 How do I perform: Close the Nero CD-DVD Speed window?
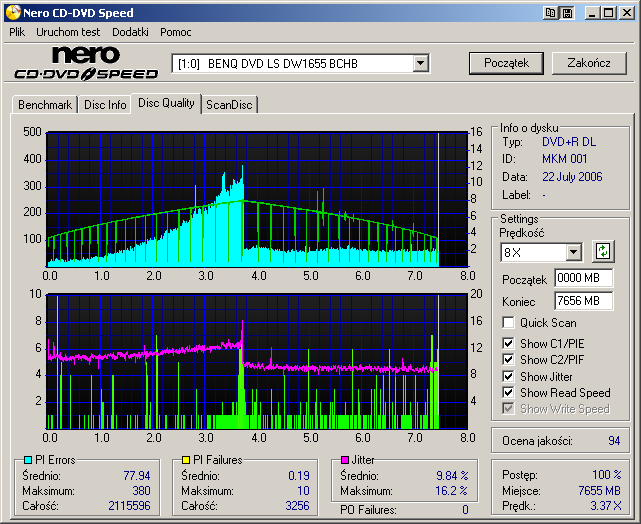[626, 13]
